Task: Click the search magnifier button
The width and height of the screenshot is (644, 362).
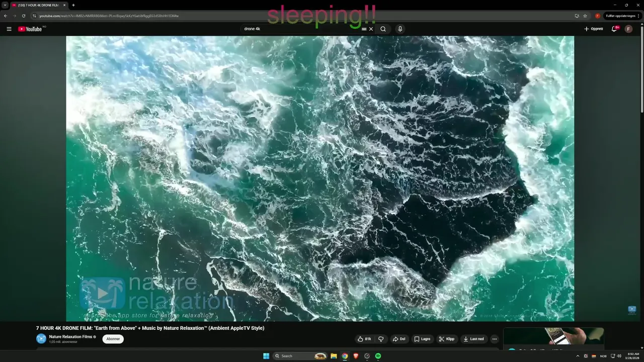Action: point(383,29)
